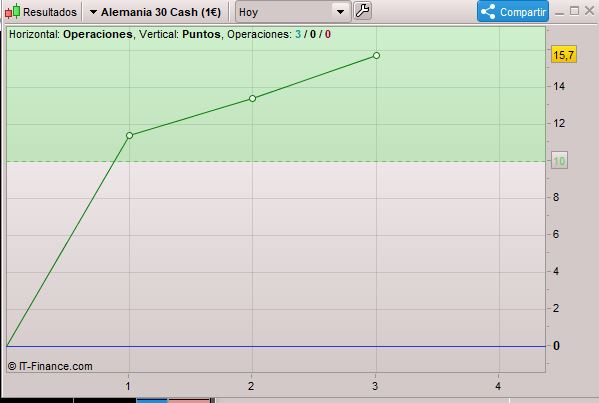Maximize the Resultados window
Image resolution: width=599 pixels, height=403 pixels.
click(574, 11)
